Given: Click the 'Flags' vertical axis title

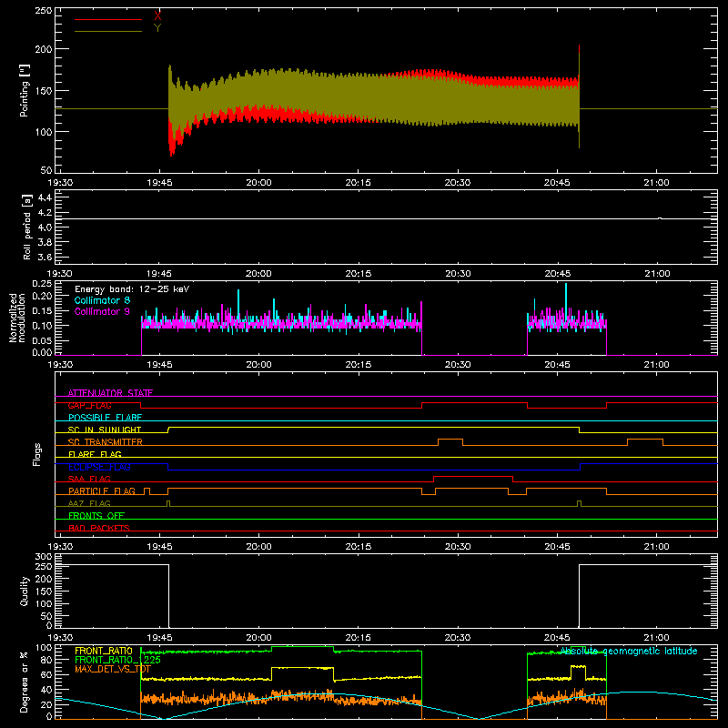Looking at the screenshot, I should 37,454.
